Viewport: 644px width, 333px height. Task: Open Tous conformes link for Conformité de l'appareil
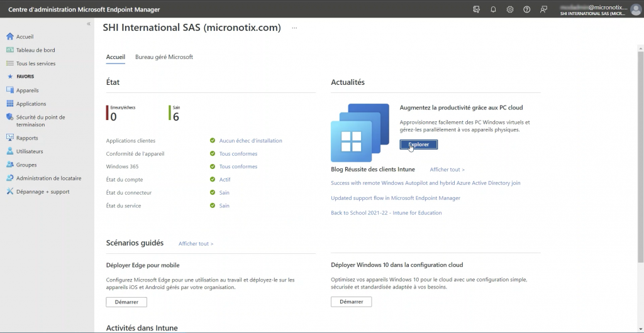pos(238,154)
